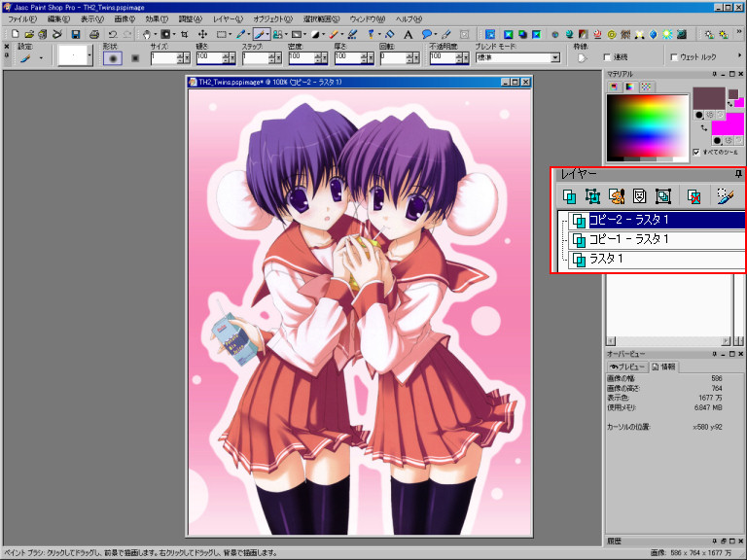The width and height of the screenshot is (747, 560).
Task: Click New Art Media Layer palette icon
Action: click(x=617, y=196)
